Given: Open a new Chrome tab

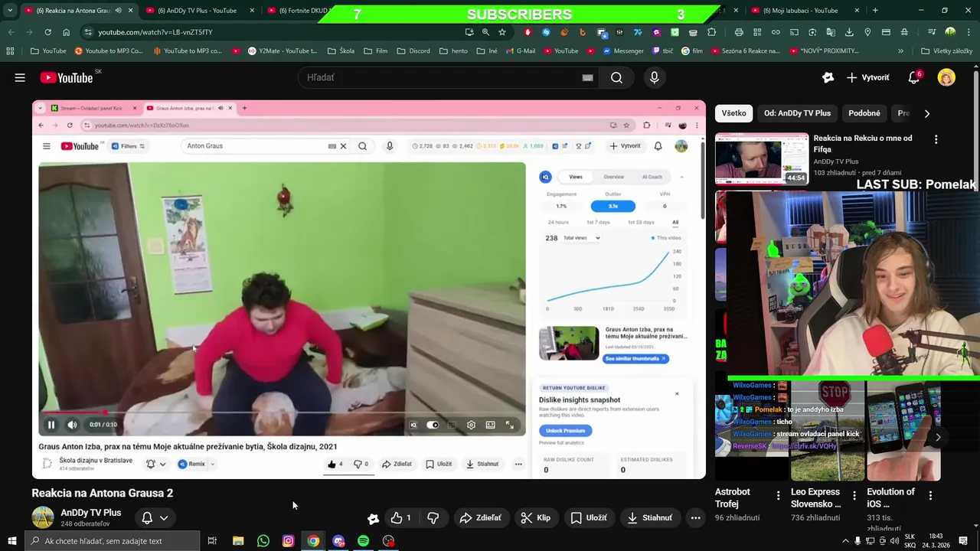Looking at the screenshot, I should [x=875, y=11].
